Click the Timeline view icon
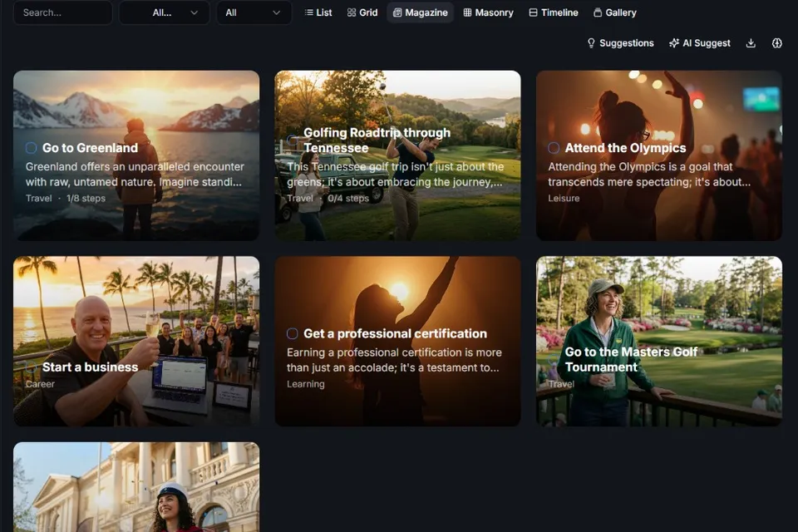798x532 pixels. pyautogui.click(x=533, y=12)
